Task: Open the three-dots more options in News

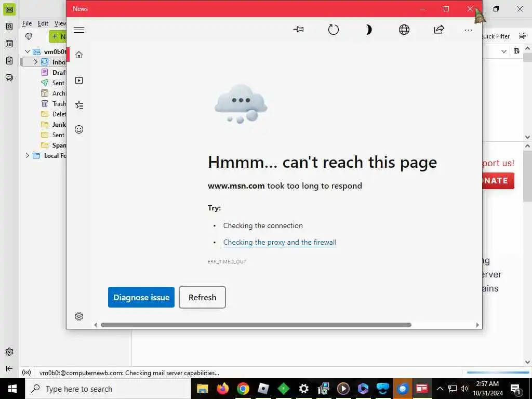Action: click(469, 30)
